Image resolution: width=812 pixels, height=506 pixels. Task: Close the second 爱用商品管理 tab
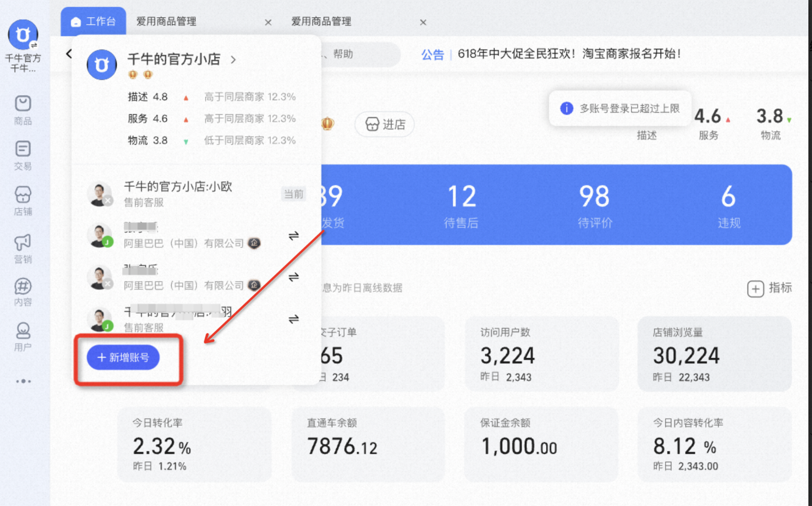423,22
